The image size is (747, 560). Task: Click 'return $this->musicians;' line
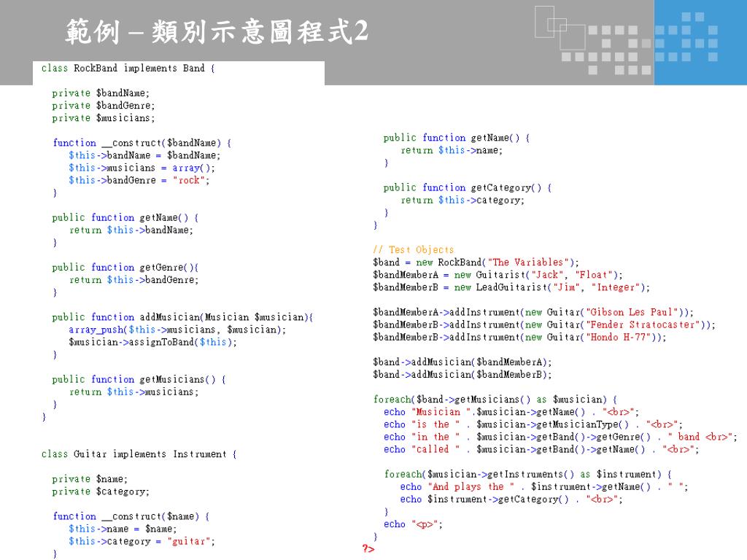[x=134, y=392]
